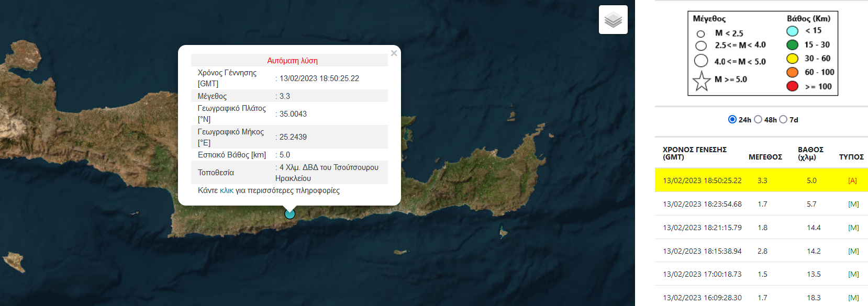Close the earthquake info popup
The width and height of the screenshot is (868, 306).
point(394,53)
